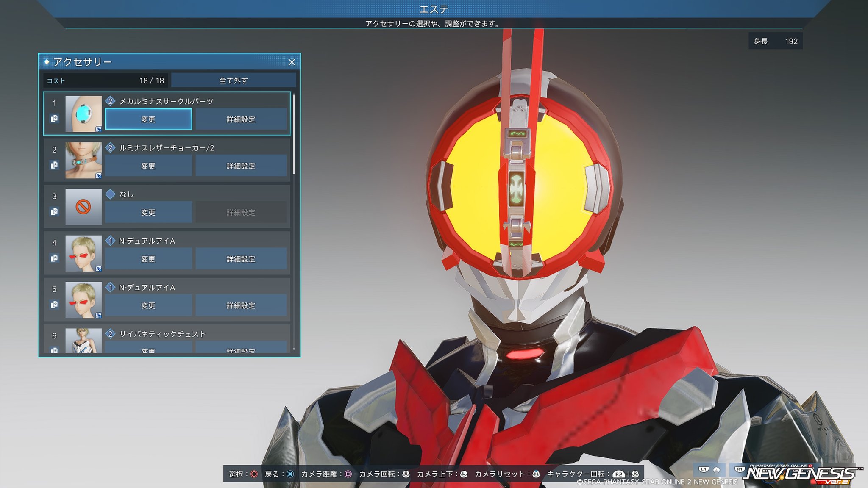868x488 pixels.
Task: Click the copy icon for accessory slot 4
Action: tap(54, 258)
